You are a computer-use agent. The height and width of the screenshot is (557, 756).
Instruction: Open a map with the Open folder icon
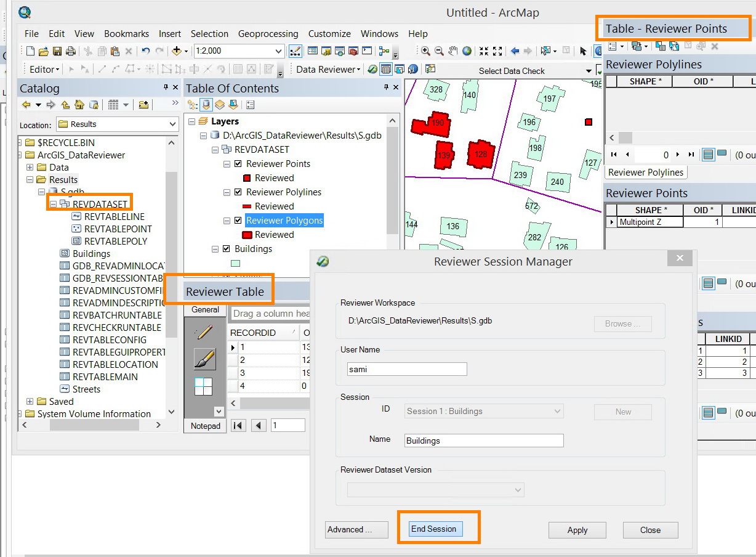point(44,51)
